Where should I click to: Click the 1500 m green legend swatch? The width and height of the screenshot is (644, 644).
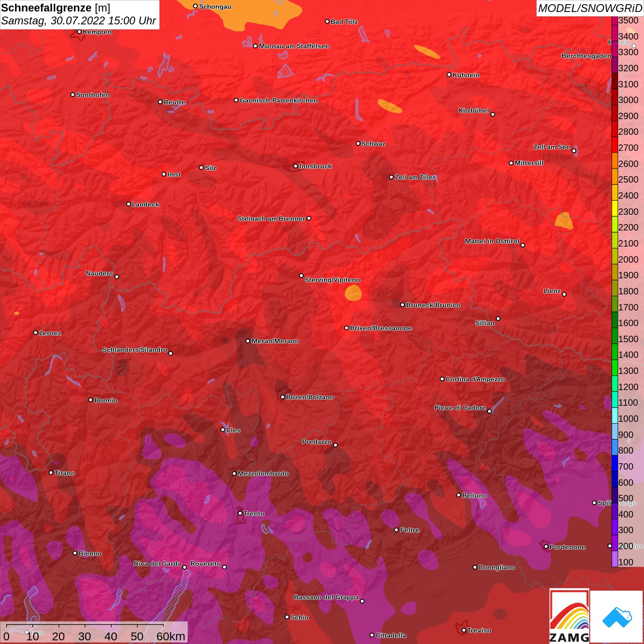pos(615,336)
